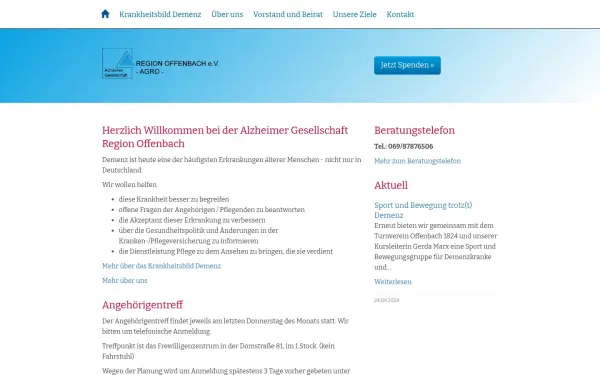Click the Angehörigentreff heading
This screenshot has width=600, height=375.
point(142,305)
